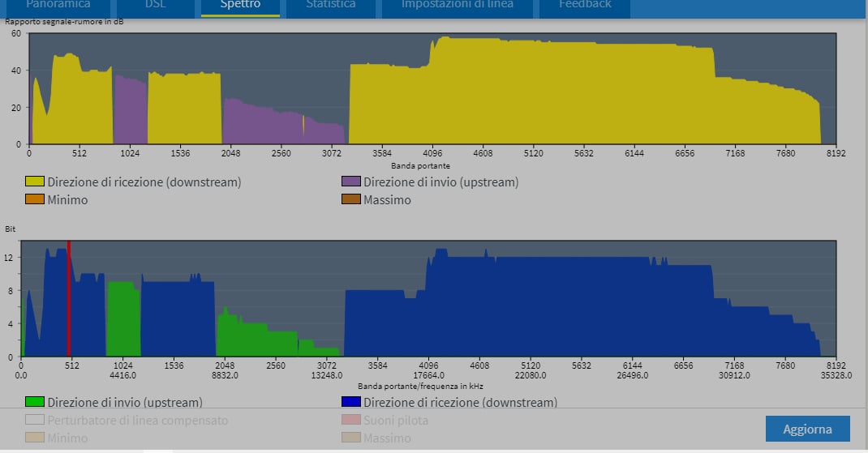Click the red pilot tone marker in the bit chart
This screenshot has height=453, width=868.
coord(69,300)
